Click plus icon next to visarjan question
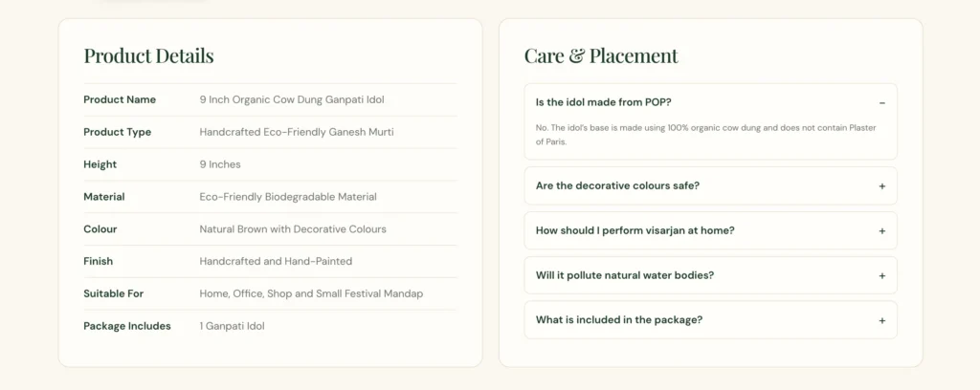 [x=881, y=231]
